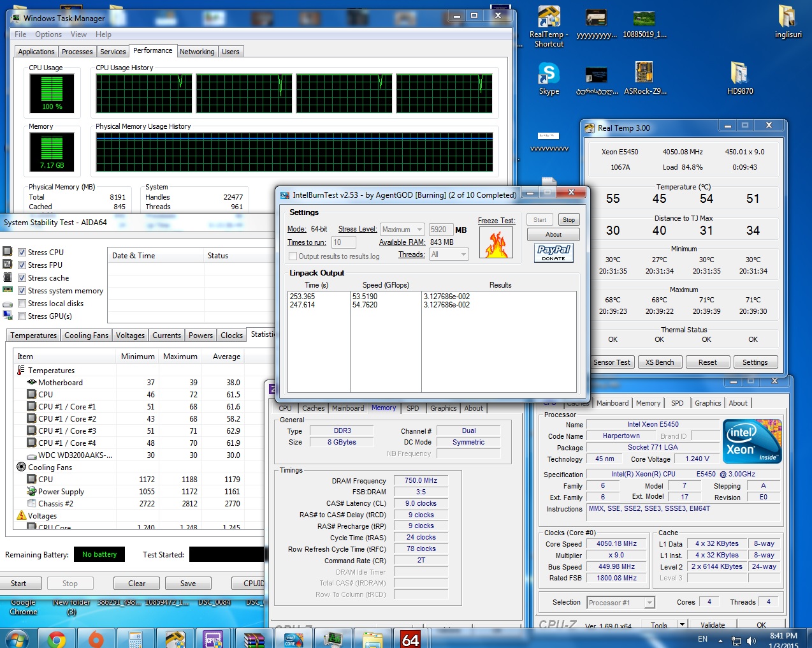Toggle the Stress system memory checkbox
Screen dimensions: 812x648
pos(22,291)
